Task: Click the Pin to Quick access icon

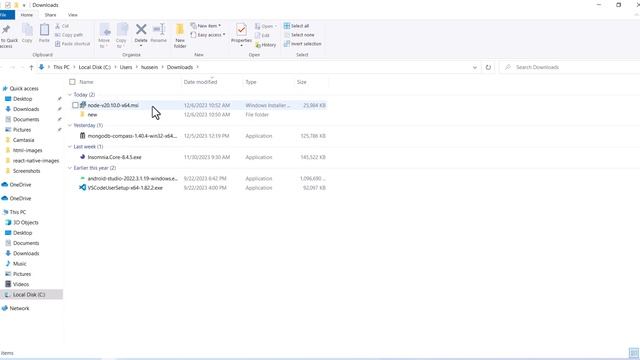Action: pyautogui.click(x=6, y=29)
